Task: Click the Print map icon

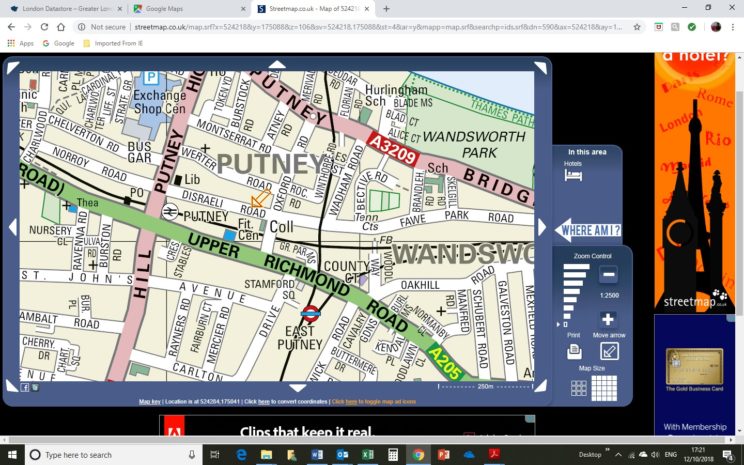Action: click(x=574, y=352)
